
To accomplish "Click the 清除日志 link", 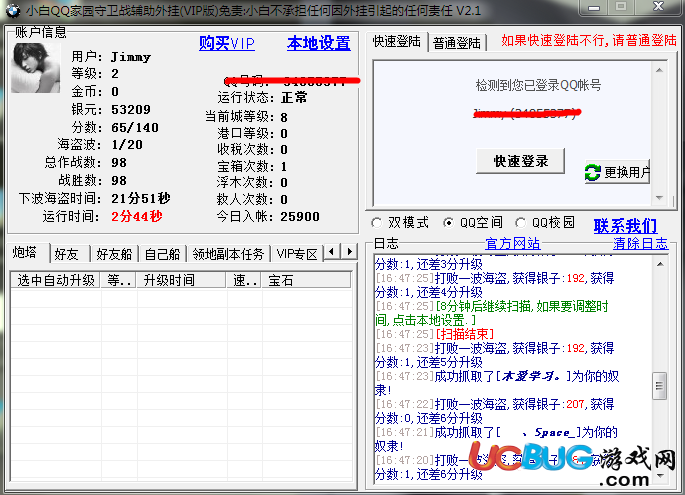I will (640, 244).
